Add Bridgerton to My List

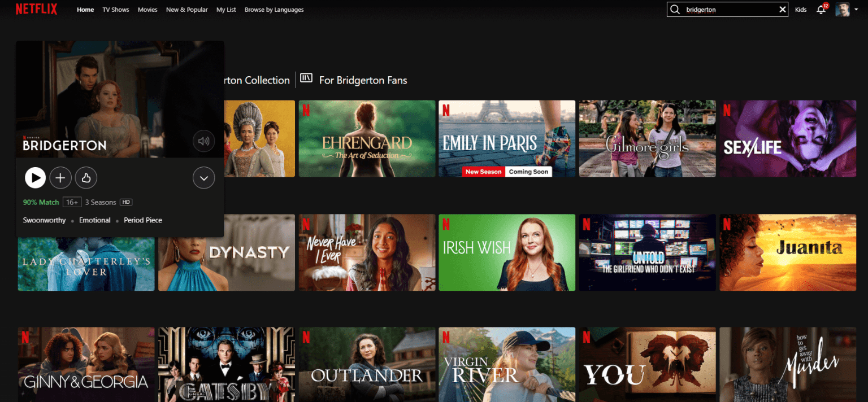point(60,178)
